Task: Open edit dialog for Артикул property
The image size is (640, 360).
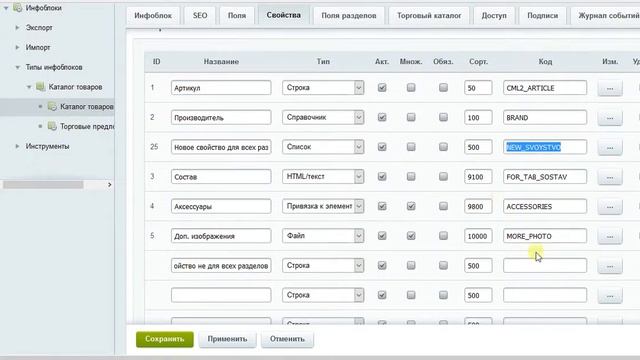Action: 610,88
